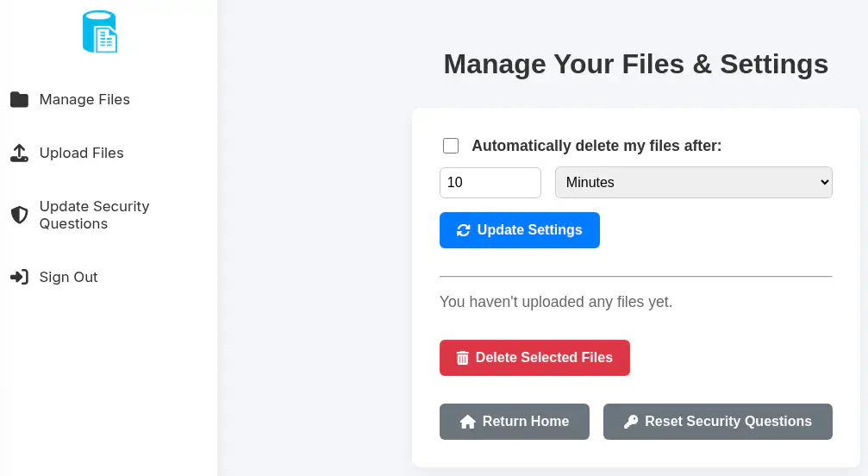Click the blue database logo icon
Screen dimensions: 868x476
[x=100, y=32]
